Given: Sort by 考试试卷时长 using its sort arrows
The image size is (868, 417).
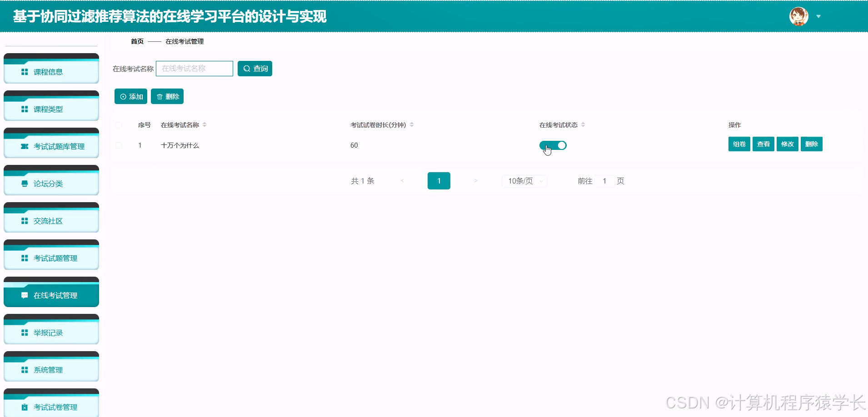Looking at the screenshot, I should point(412,124).
